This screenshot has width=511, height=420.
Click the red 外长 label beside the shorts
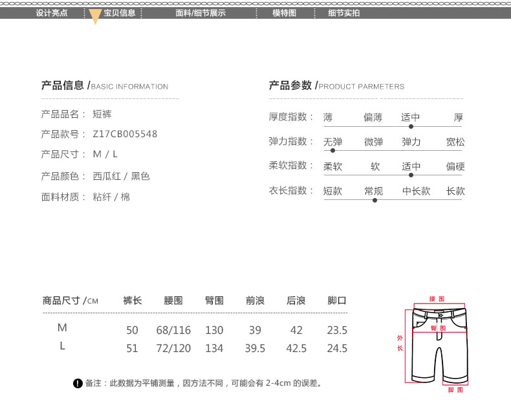click(x=400, y=343)
